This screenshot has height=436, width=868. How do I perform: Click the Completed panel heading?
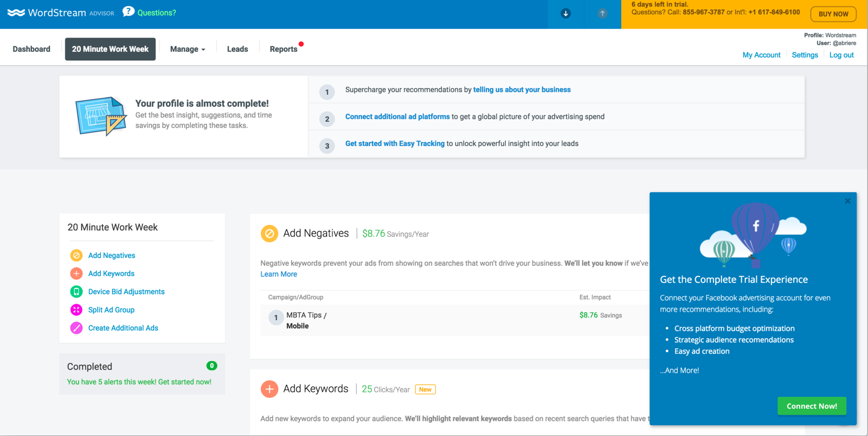click(x=89, y=367)
